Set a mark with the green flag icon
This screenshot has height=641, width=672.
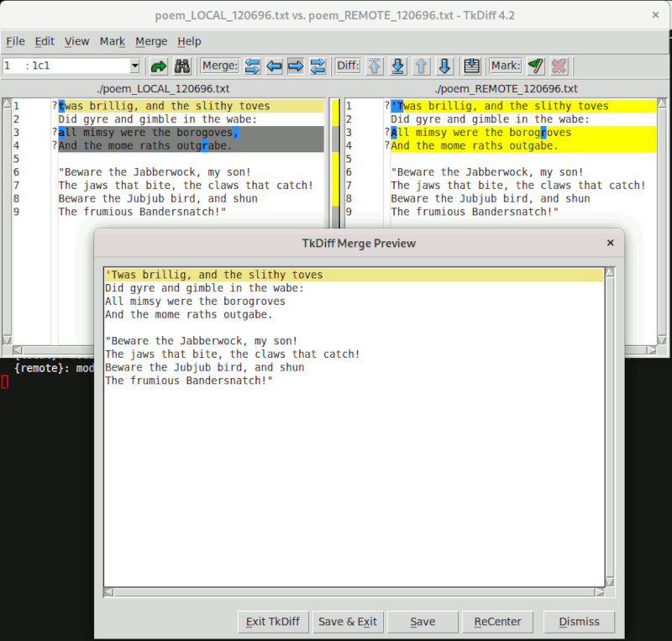coord(536,66)
